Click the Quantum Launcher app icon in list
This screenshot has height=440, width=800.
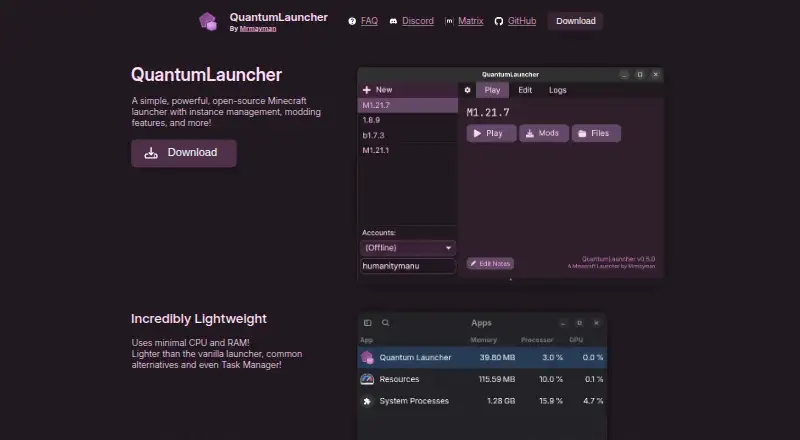tap(367, 358)
